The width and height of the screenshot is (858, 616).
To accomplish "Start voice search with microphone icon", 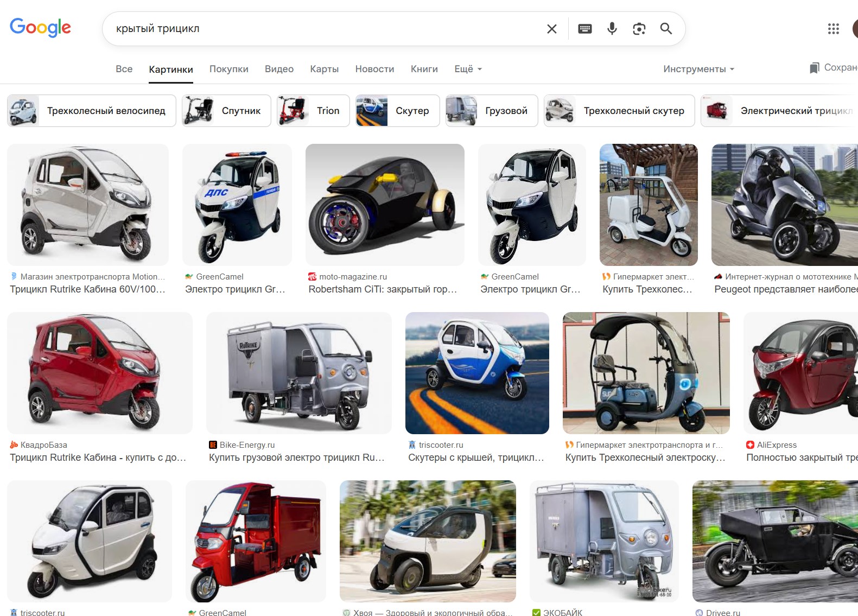I will point(612,29).
